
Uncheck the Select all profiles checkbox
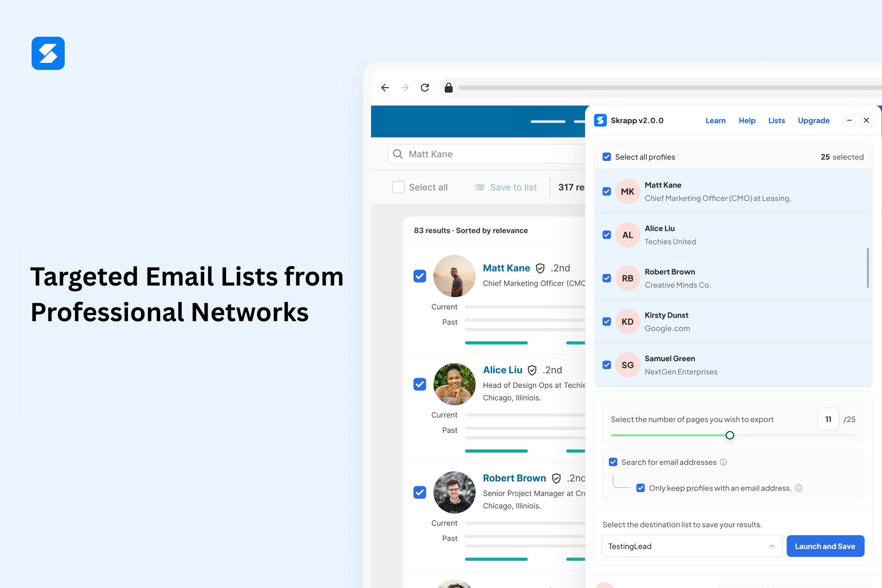(x=606, y=157)
